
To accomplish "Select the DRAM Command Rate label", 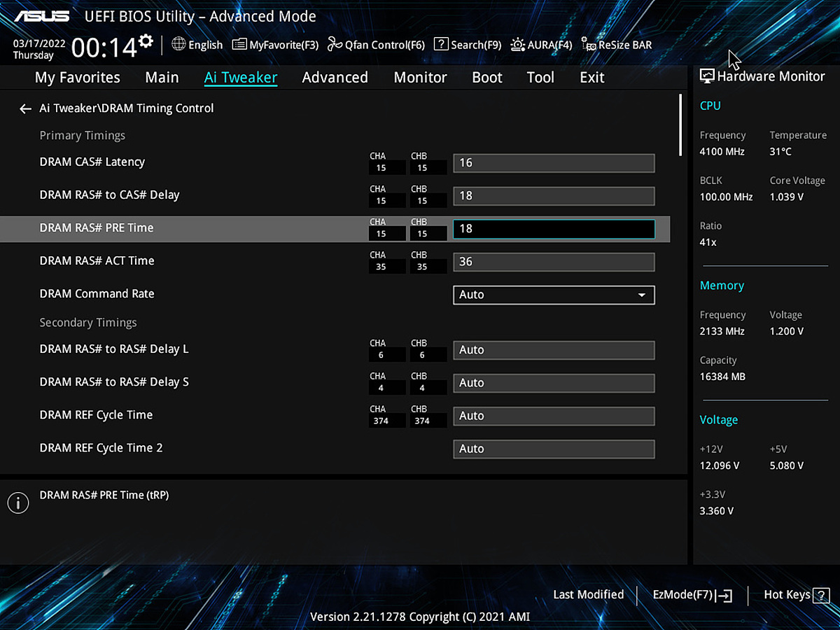I will click(97, 293).
